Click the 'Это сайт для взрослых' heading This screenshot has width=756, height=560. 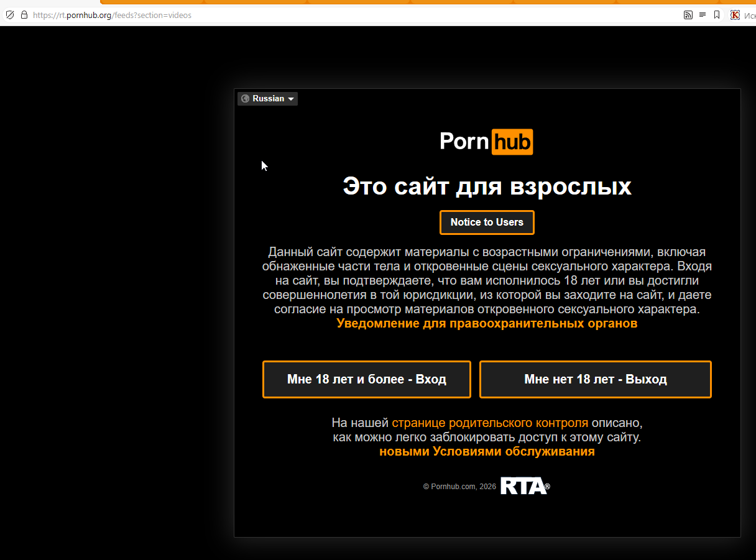pyautogui.click(x=487, y=186)
